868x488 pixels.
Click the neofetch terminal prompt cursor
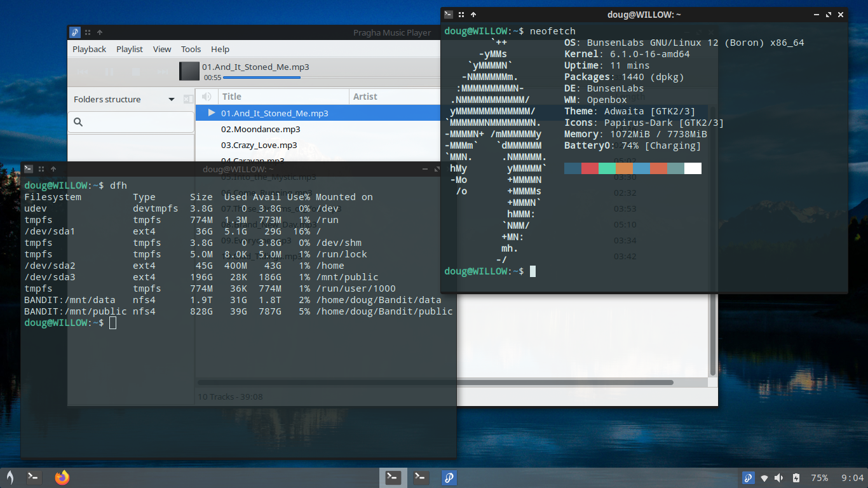532,271
